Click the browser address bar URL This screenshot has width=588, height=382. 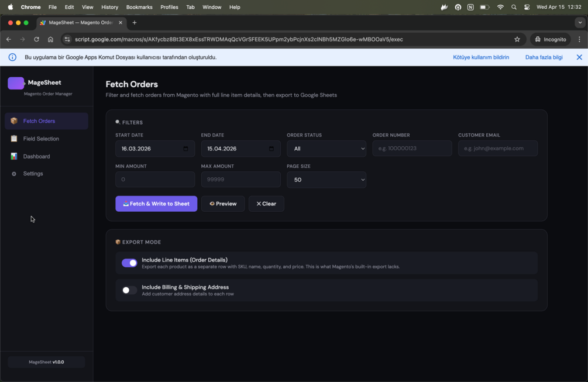(239, 39)
